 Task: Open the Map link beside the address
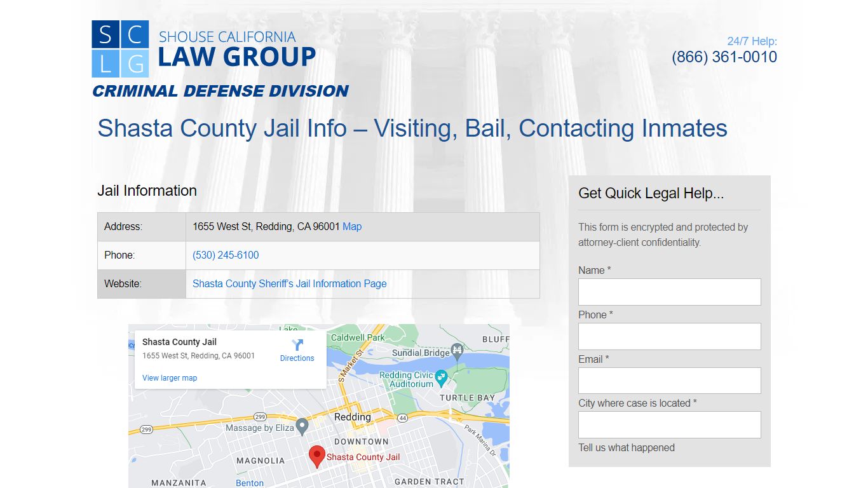coord(352,226)
